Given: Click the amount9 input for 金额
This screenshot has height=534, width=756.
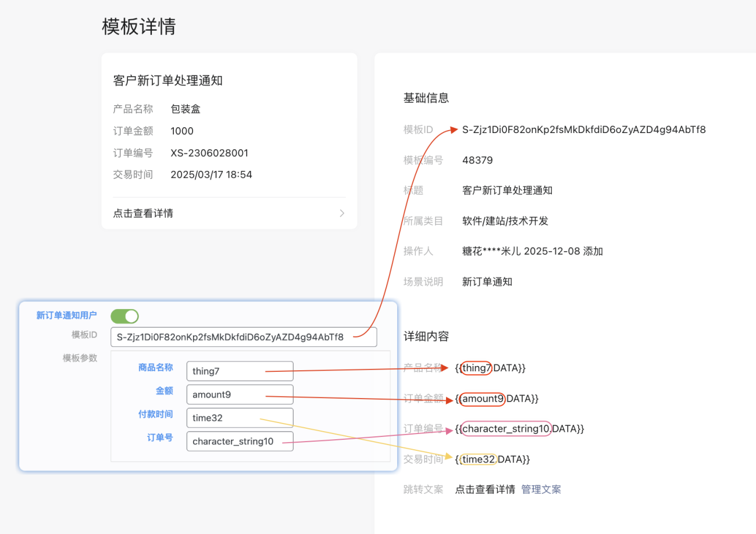Looking at the screenshot, I should point(240,394).
